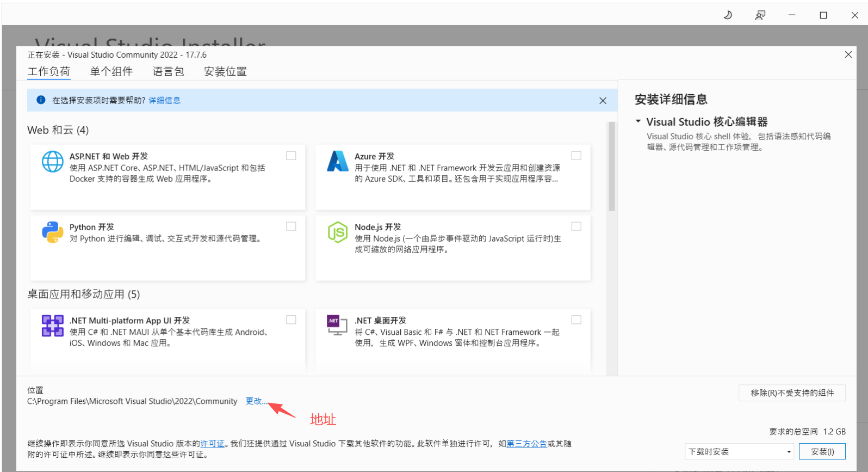Screen dimensions: 868x472
Task: Maximize the Visual Studio Installer window
Action: click(823, 15)
